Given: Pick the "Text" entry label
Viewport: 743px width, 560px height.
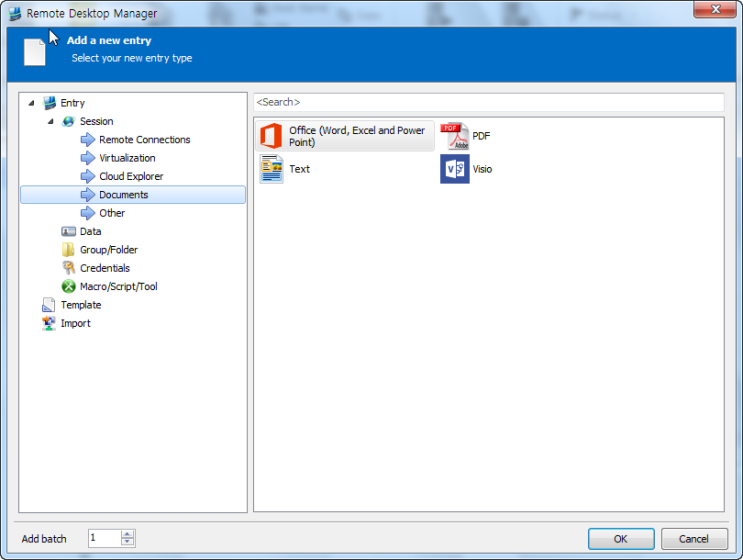Looking at the screenshot, I should click(x=299, y=169).
